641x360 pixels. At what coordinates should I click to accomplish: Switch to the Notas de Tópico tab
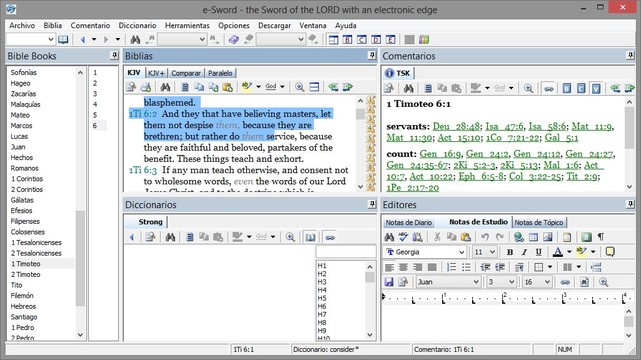pos(539,222)
